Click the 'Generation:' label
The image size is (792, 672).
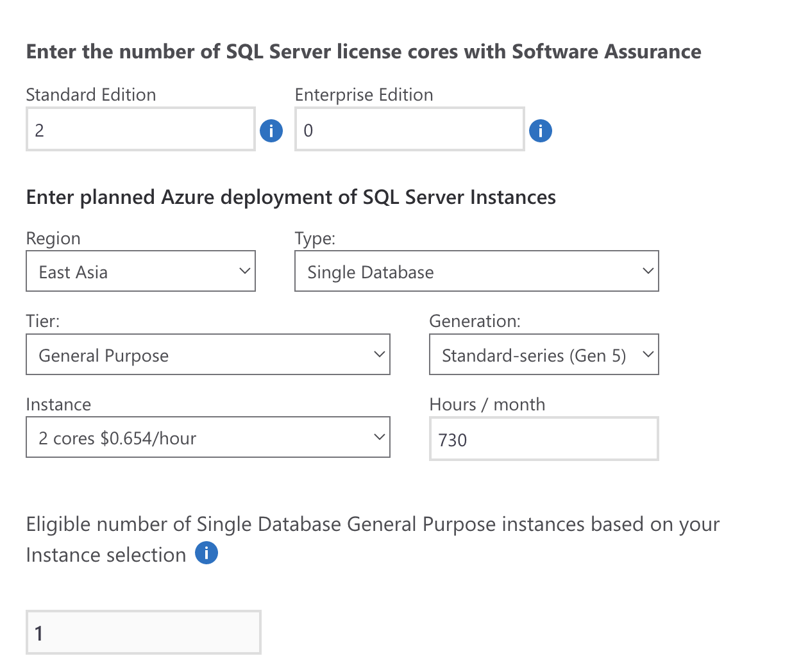(x=475, y=321)
